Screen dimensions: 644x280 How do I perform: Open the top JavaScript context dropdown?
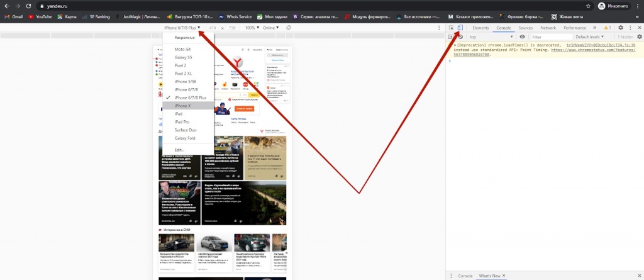click(491, 37)
